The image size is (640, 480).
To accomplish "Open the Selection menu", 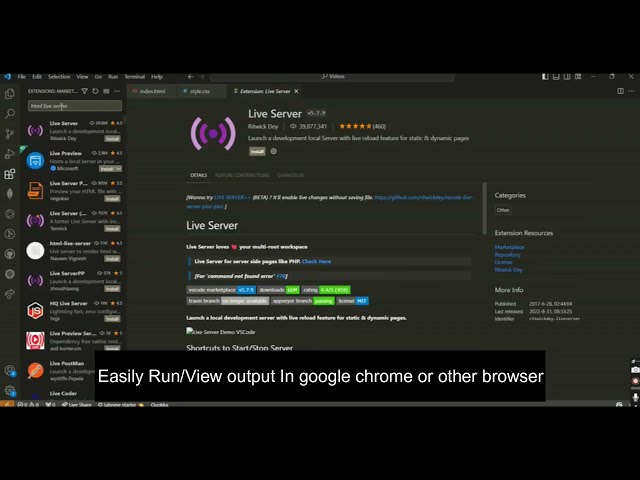I will click(59, 76).
